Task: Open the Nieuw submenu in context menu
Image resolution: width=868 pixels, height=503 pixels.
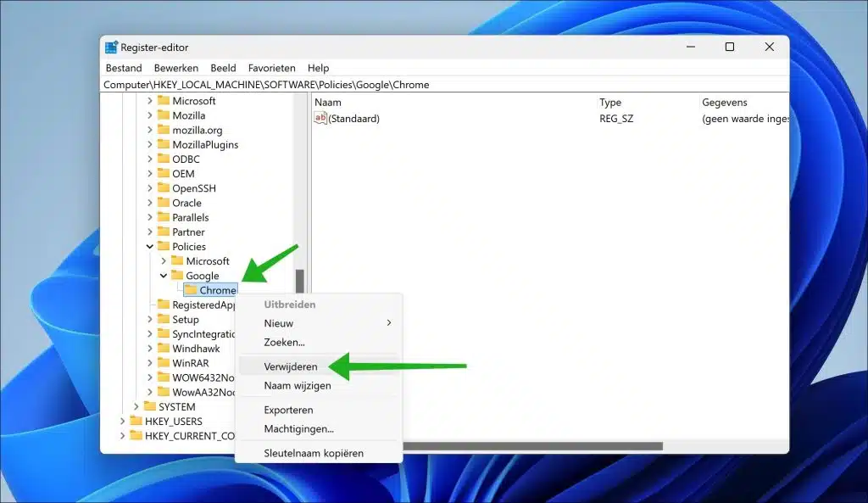Action: 319,323
